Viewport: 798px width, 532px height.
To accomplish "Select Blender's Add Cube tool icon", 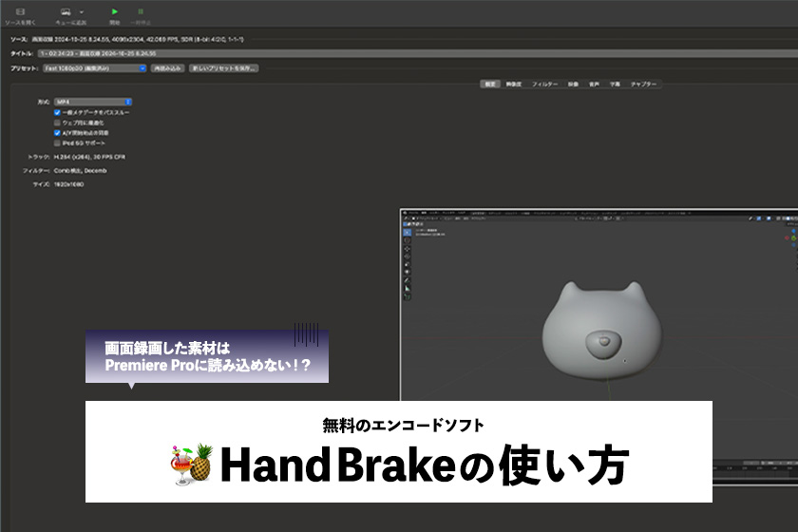I will coord(408,296).
